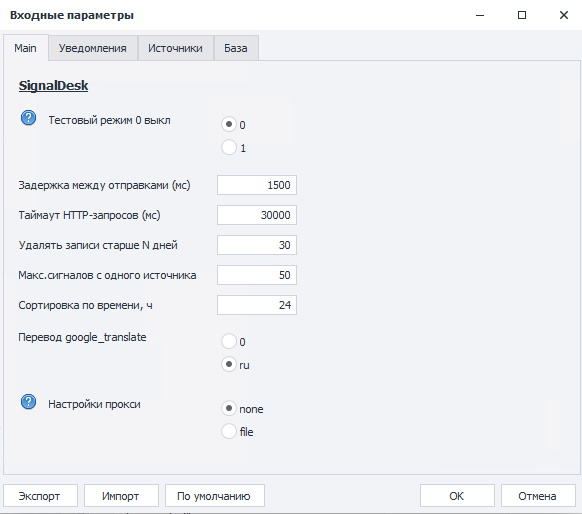Select file proxy setting
Viewport: 582px width, 514px height.
229,431
